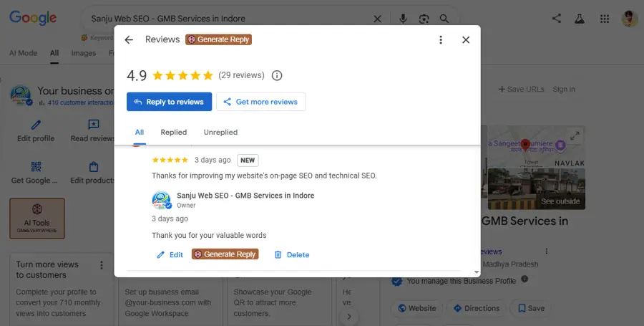Click 410 customer interactions link
This screenshot has width=644, height=326.
(x=80, y=102)
